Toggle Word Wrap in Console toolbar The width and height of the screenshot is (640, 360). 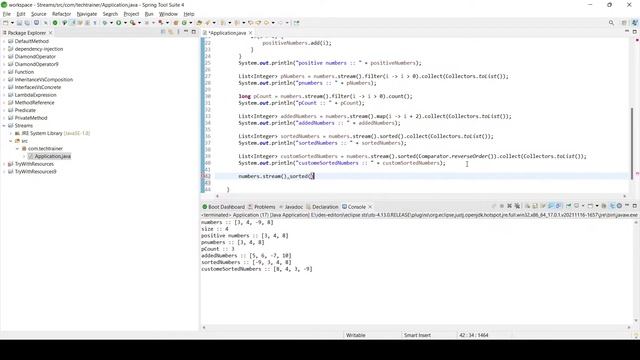tap(543, 206)
